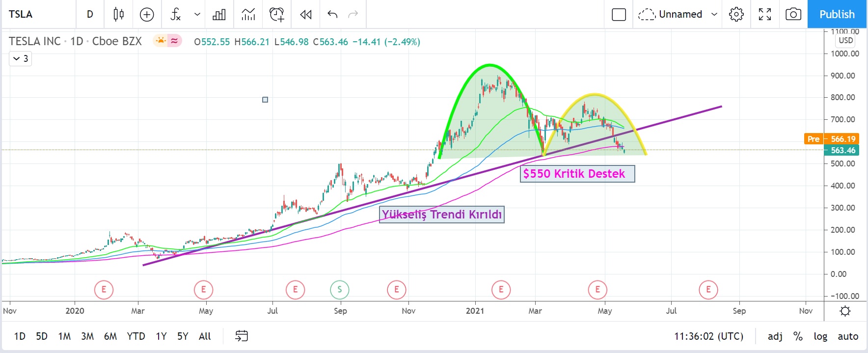Image resolution: width=868 pixels, height=353 pixels.
Task: Create an alert with the alarm clock icon
Action: click(277, 14)
